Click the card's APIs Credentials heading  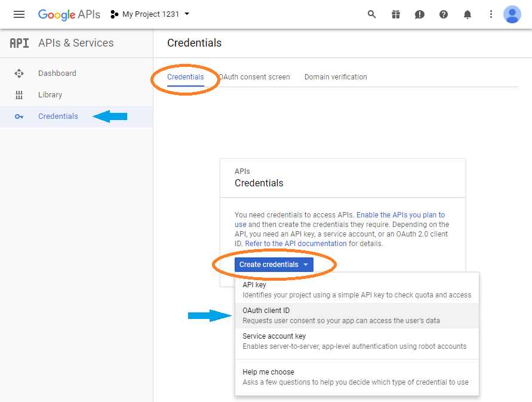[x=259, y=178]
